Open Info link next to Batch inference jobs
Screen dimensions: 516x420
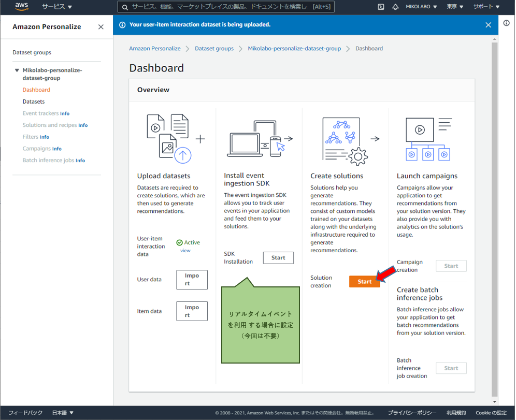pyautogui.click(x=80, y=161)
